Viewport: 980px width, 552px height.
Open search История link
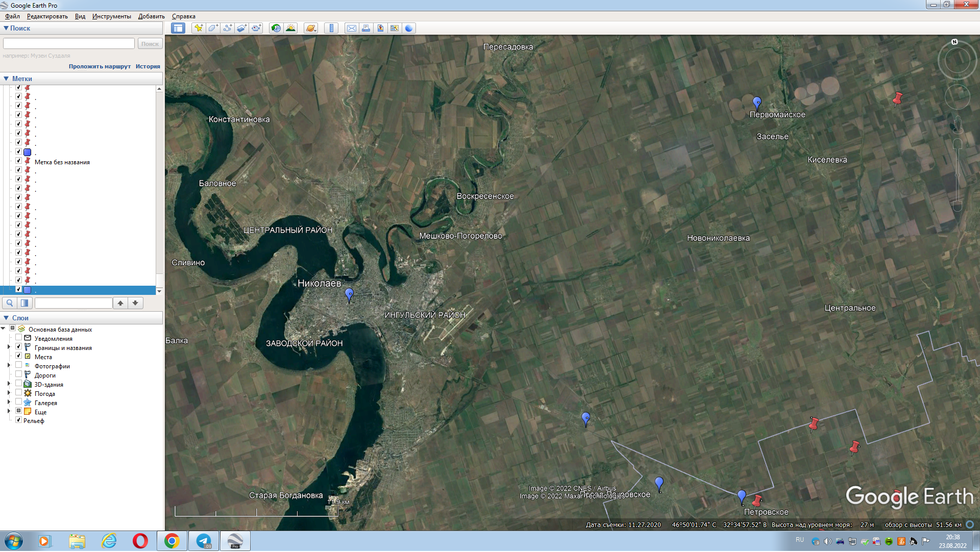[148, 67]
